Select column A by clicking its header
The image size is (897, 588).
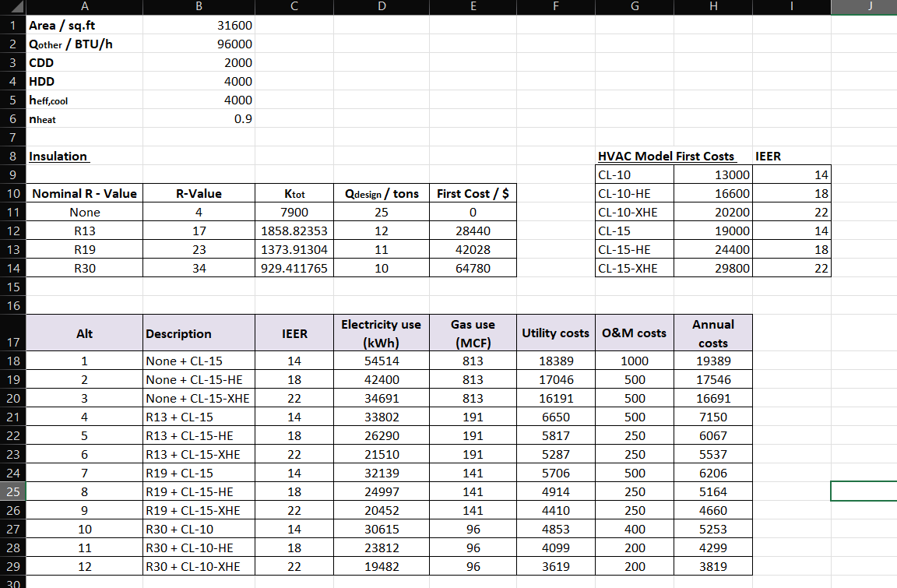pyautogui.click(x=84, y=7)
